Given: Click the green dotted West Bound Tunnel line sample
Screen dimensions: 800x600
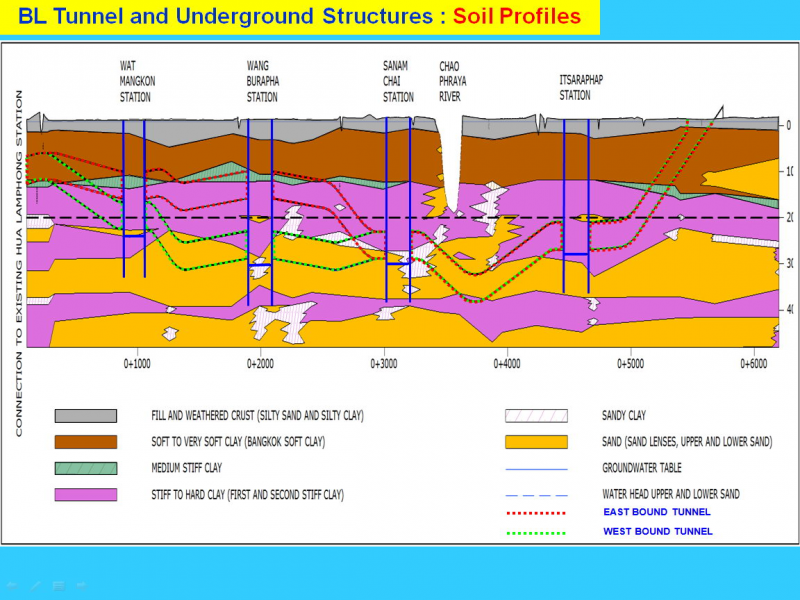Looking at the screenshot, I should pos(537,532).
